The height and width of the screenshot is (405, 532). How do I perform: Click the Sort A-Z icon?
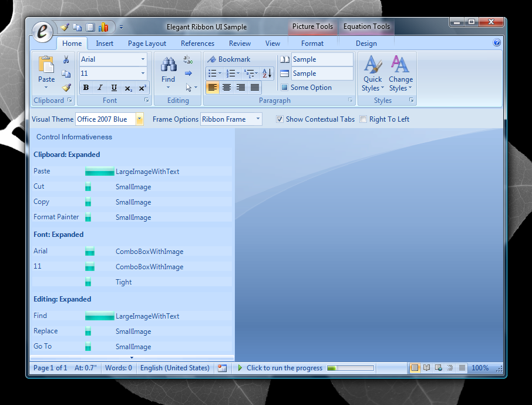point(267,73)
